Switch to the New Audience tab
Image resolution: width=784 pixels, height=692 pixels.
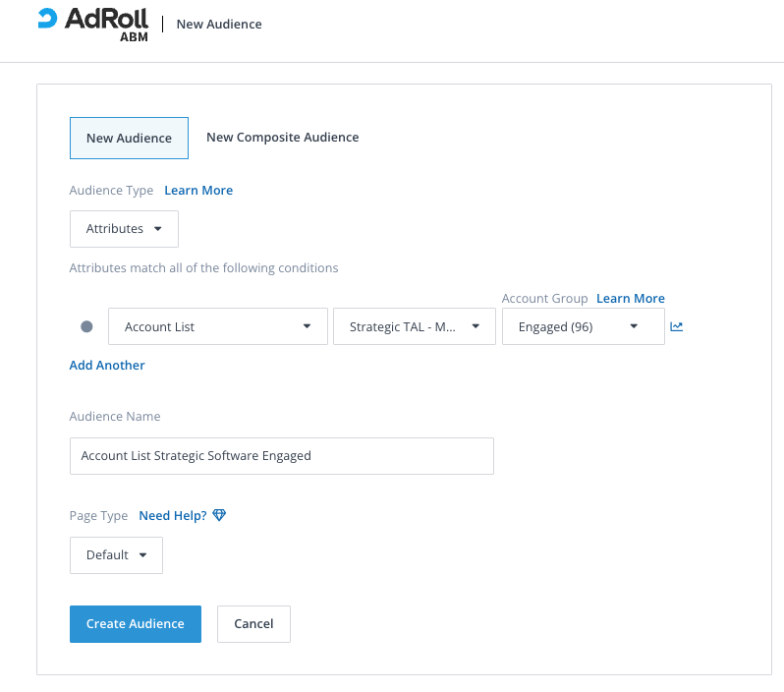(129, 139)
